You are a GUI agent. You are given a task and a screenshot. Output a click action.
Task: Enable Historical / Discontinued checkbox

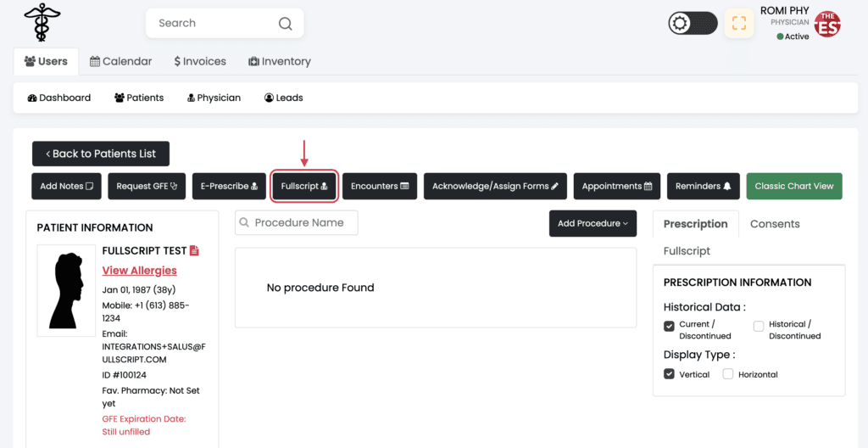click(759, 326)
